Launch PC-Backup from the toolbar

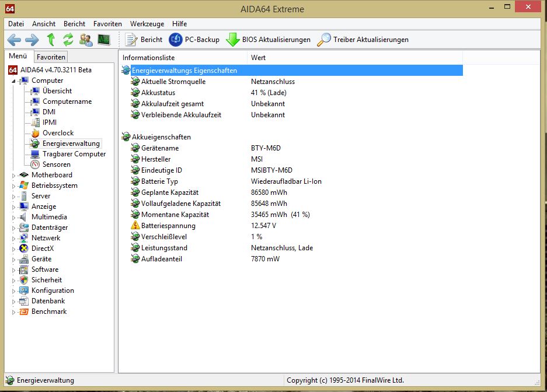pos(194,40)
